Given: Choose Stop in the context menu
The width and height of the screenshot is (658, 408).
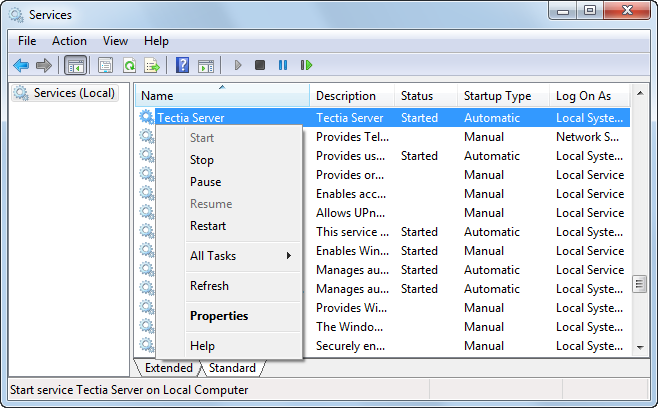Looking at the screenshot, I should click(229, 160).
